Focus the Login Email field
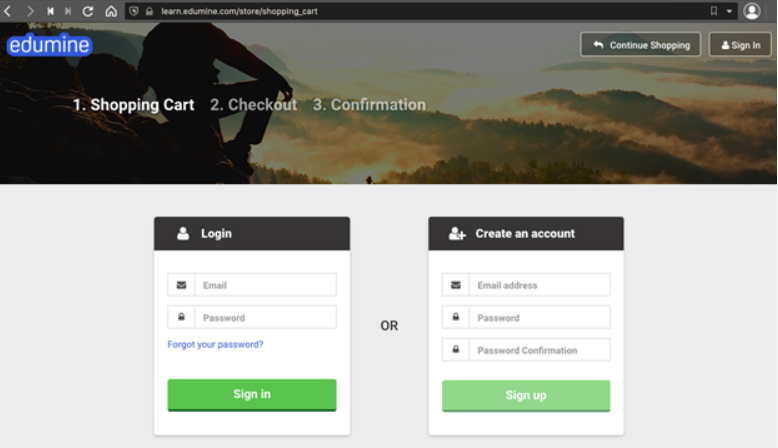This screenshot has height=448, width=778. tap(252, 285)
